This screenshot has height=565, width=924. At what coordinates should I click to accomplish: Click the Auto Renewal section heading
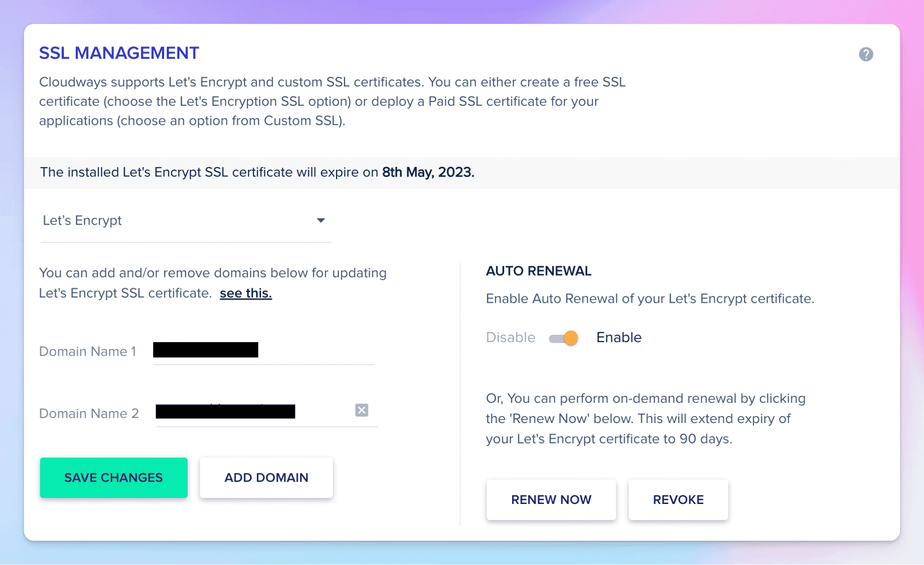[x=538, y=271]
